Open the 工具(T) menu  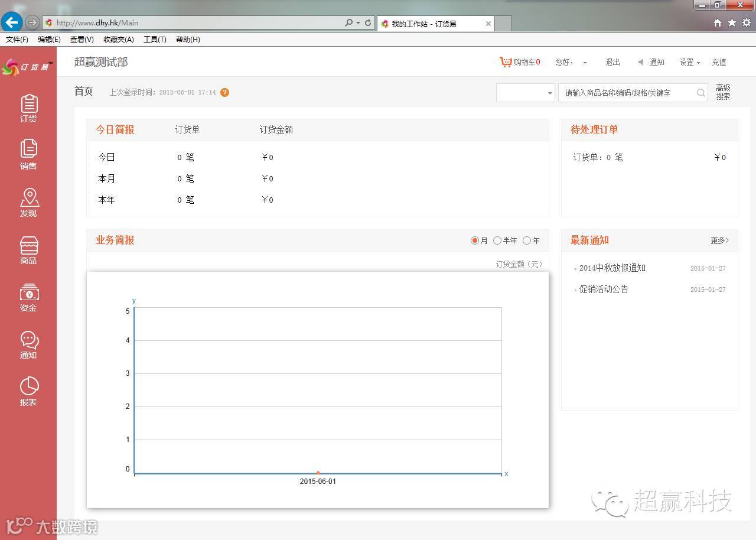[155, 40]
